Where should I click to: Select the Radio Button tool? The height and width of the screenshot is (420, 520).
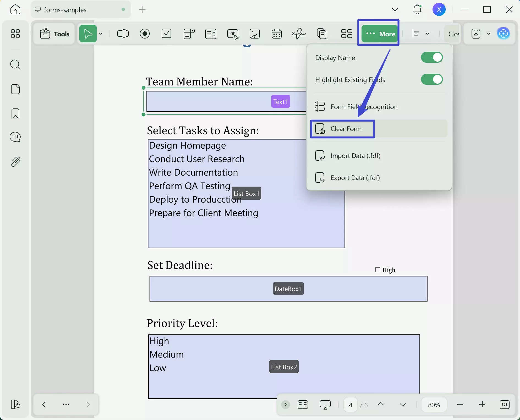point(145,34)
